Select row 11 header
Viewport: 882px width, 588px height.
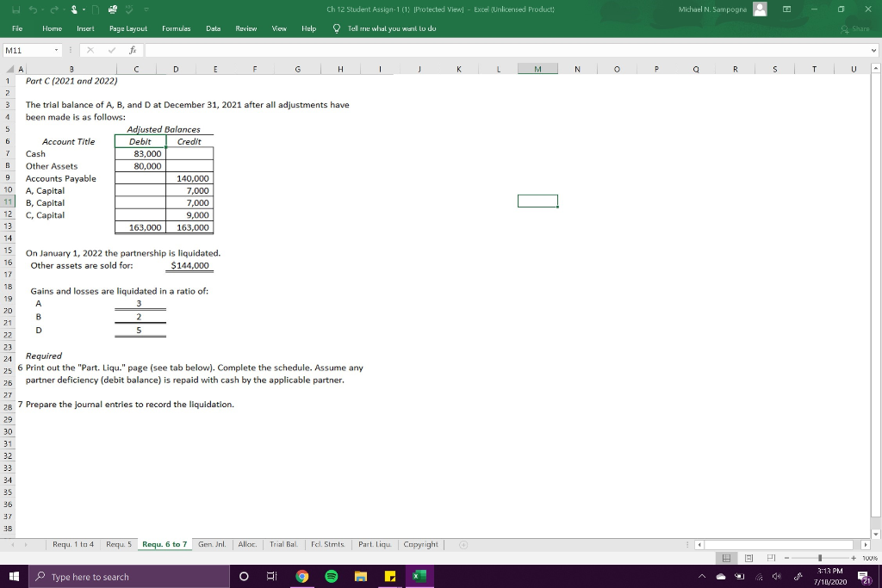pyautogui.click(x=8, y=202)
